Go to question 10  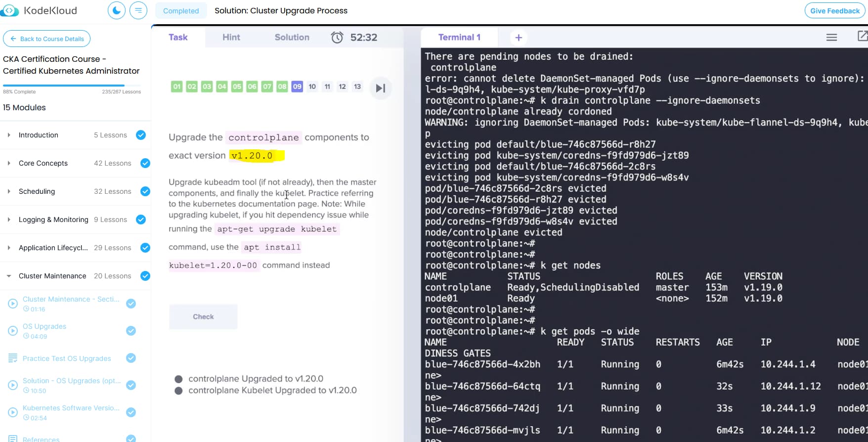[x=312, y=87]
